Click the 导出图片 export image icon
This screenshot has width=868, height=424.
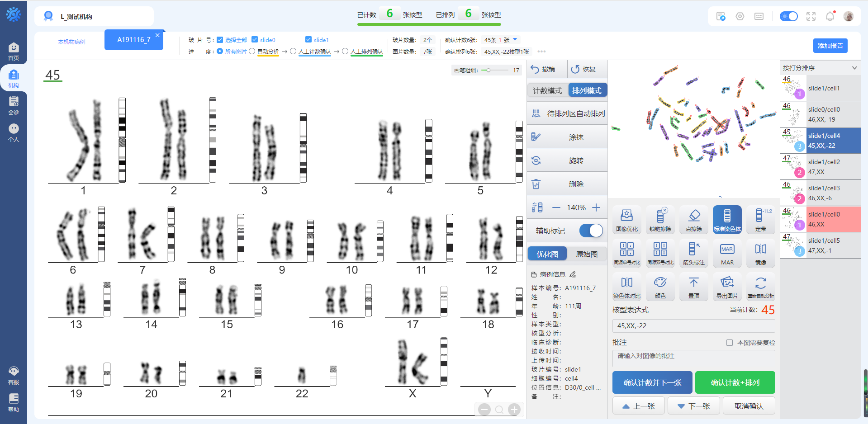(x=727, y=286)
